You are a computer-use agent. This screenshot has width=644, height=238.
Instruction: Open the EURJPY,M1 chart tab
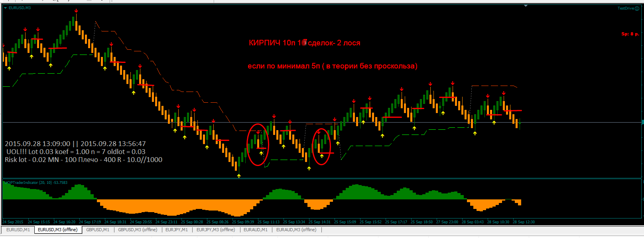pos(177,230)
